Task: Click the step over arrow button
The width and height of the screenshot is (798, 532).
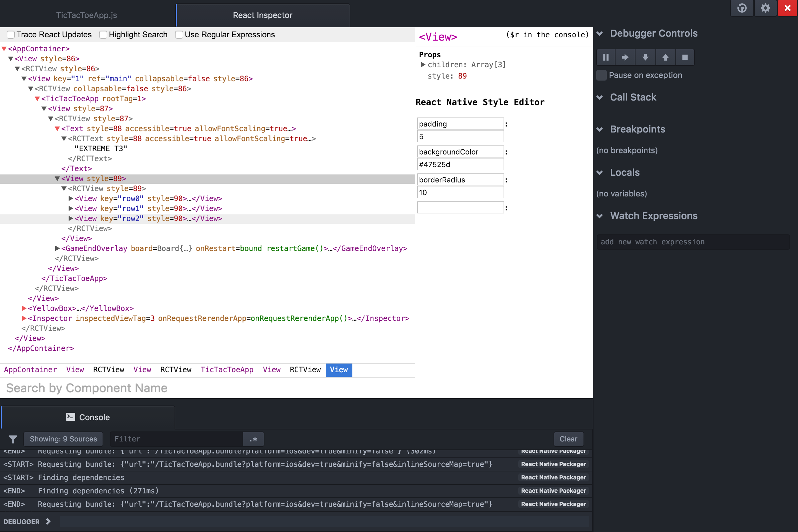Action: click(625, 57)
